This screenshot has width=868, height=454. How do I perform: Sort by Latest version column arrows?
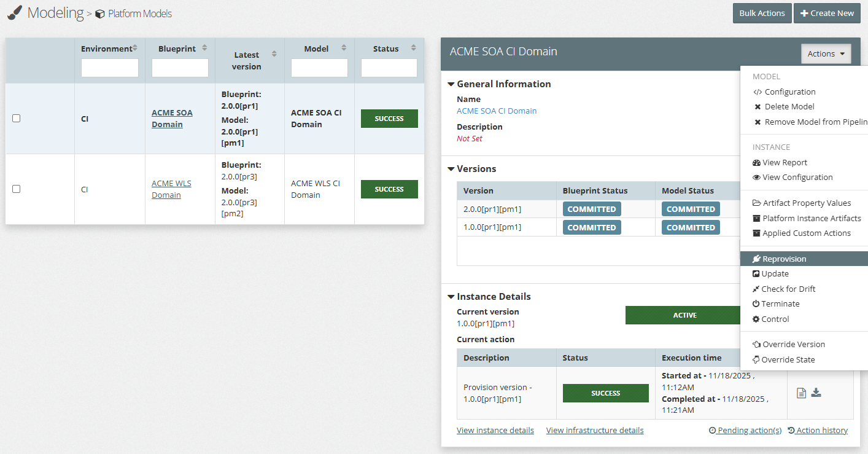pos(274,54)
